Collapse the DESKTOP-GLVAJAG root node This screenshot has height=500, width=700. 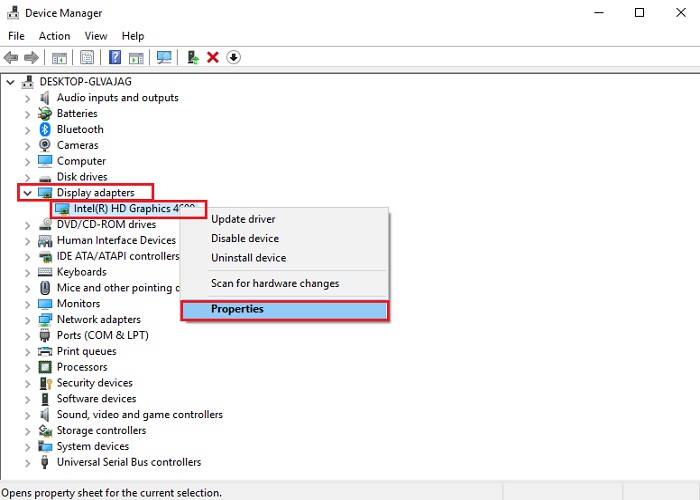11,82
